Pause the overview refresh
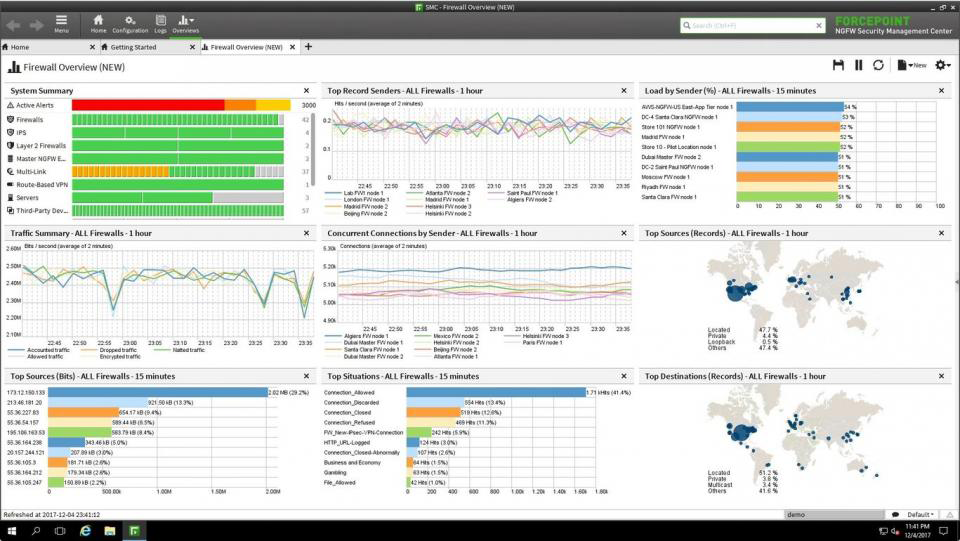Screen dimensions: 960x541 point(858,65)
